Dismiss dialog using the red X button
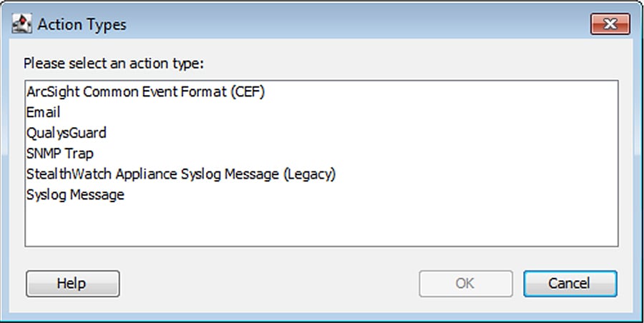This screenshot has width=644, height=323. pos(610,24)
